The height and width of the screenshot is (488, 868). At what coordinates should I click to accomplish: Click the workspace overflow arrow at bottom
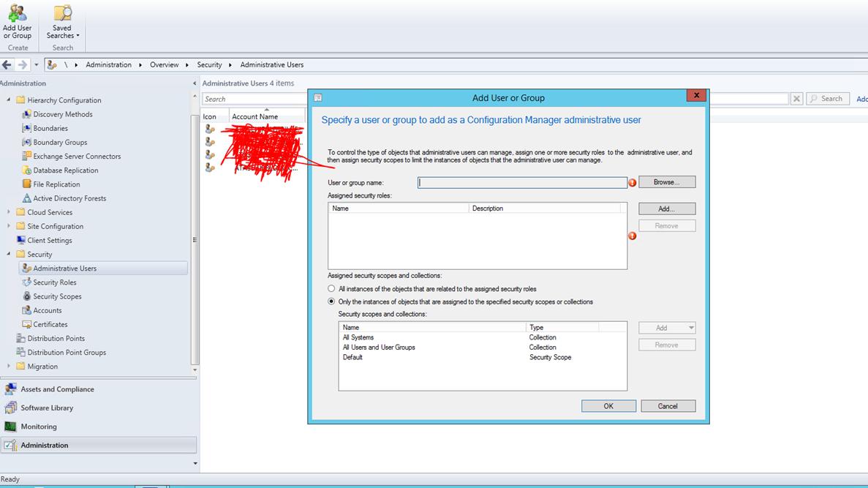point(195,463)
